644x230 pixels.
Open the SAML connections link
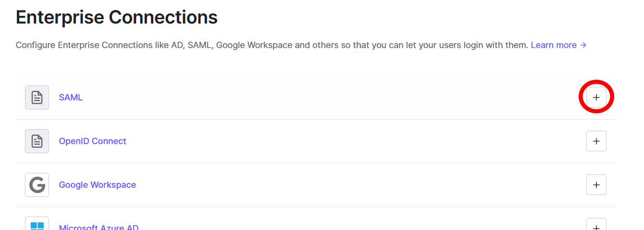coord(71,97)
